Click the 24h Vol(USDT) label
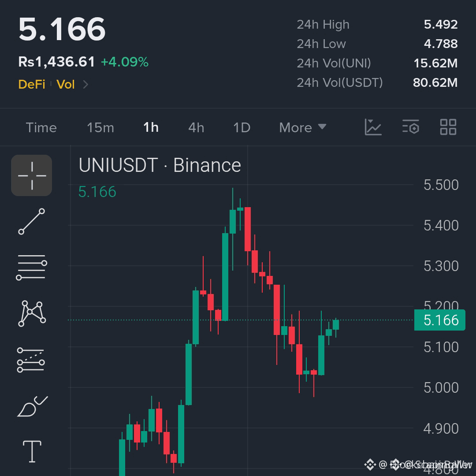 340,82
